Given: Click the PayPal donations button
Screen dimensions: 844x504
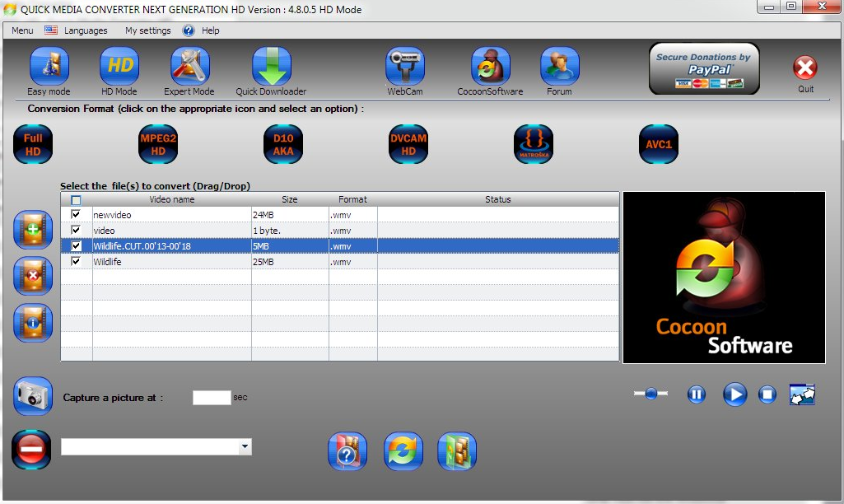Looking at the screenshot, I should tap(704, 69).
